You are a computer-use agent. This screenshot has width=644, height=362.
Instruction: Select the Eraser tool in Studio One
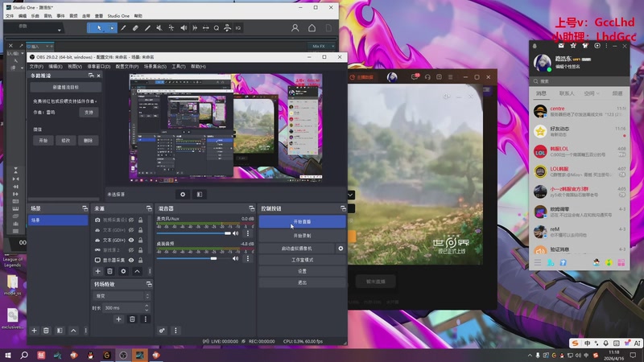(x=135, y=27)
